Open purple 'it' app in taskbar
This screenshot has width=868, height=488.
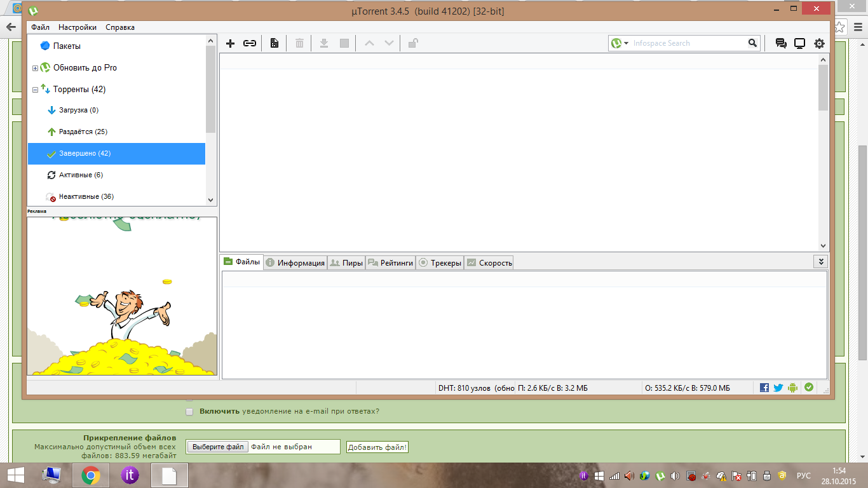pyautogui.click(x=130, y=475)
